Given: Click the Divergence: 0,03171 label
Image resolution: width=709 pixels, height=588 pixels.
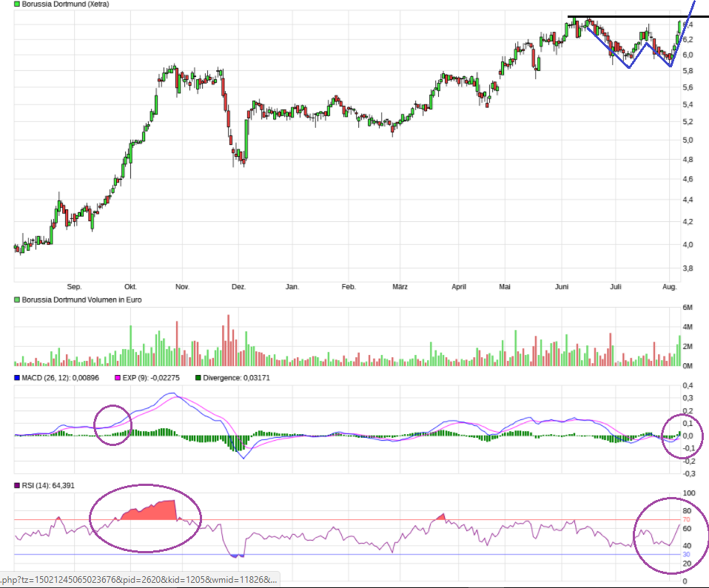Looking at the screenshot, I should 238,378.
